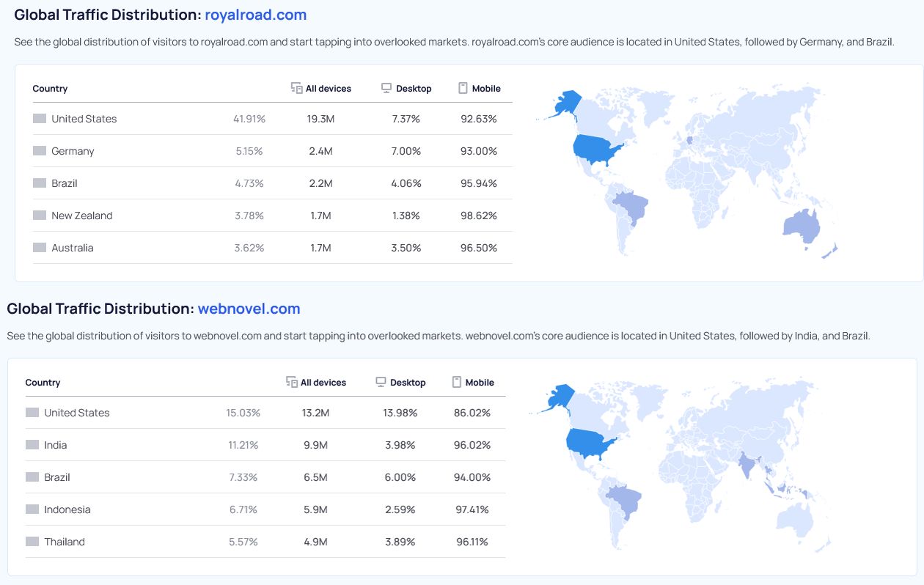Click the flag beside United States 41.91%

coord(40,119)
